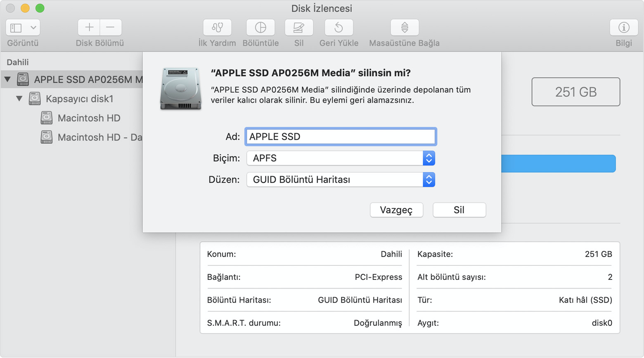
Task: Click the Sil erase toolbar icon
Action: (x=298, y=28)
